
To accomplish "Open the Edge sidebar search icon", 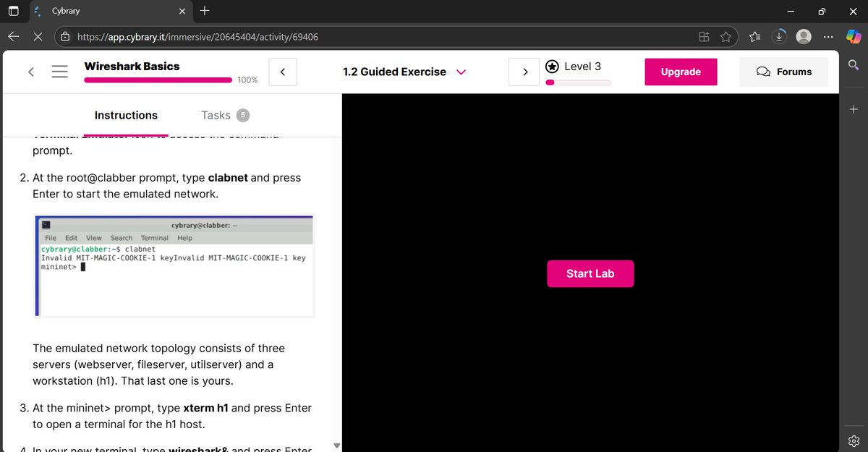I will pyautogui.click(x=854, y=66).
